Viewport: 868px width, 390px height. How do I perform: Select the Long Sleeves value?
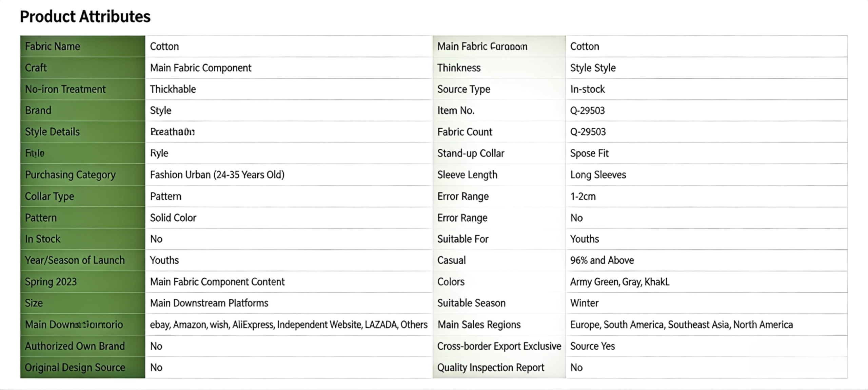(x=598, y=175)
